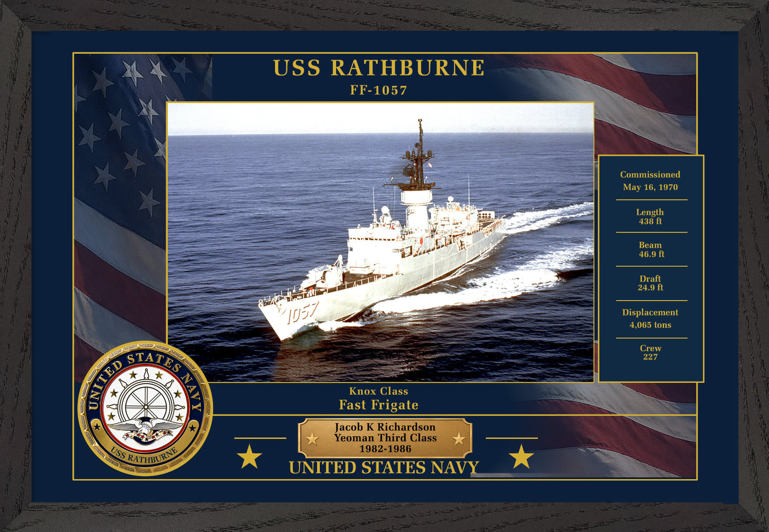Screen dimensions: 769x532
Task: Click the USS RATHBURNE text on the coin
Action: pyautogui.click(x=144, y=455)
